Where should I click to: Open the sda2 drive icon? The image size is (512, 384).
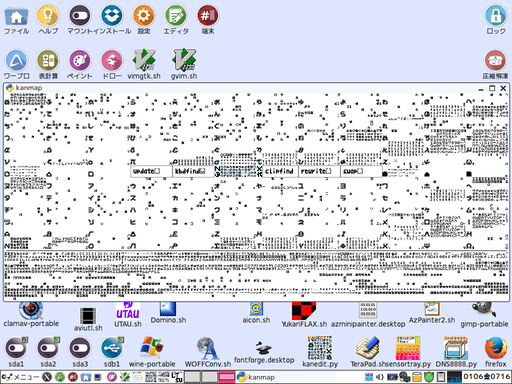[x=48, y=348]
